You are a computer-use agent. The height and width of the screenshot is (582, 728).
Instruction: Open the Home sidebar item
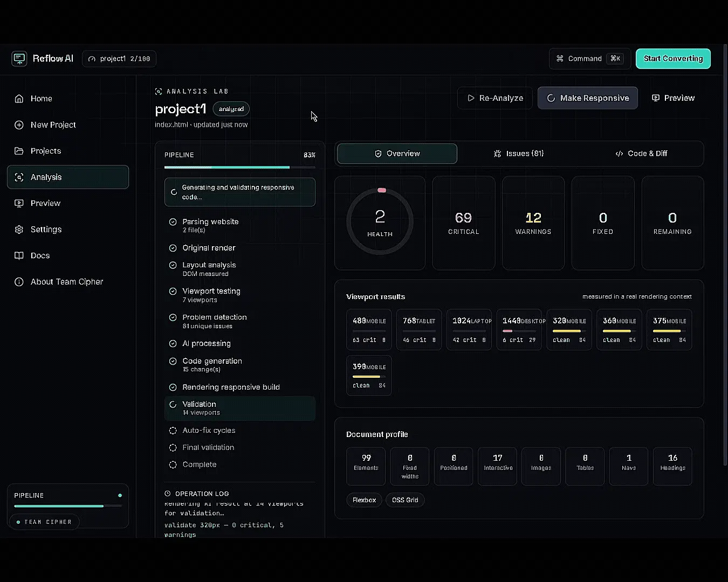(68, 99)
